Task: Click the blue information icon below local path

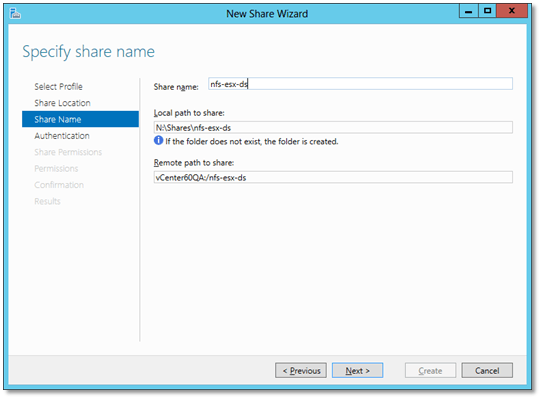Action: [158, 140]
